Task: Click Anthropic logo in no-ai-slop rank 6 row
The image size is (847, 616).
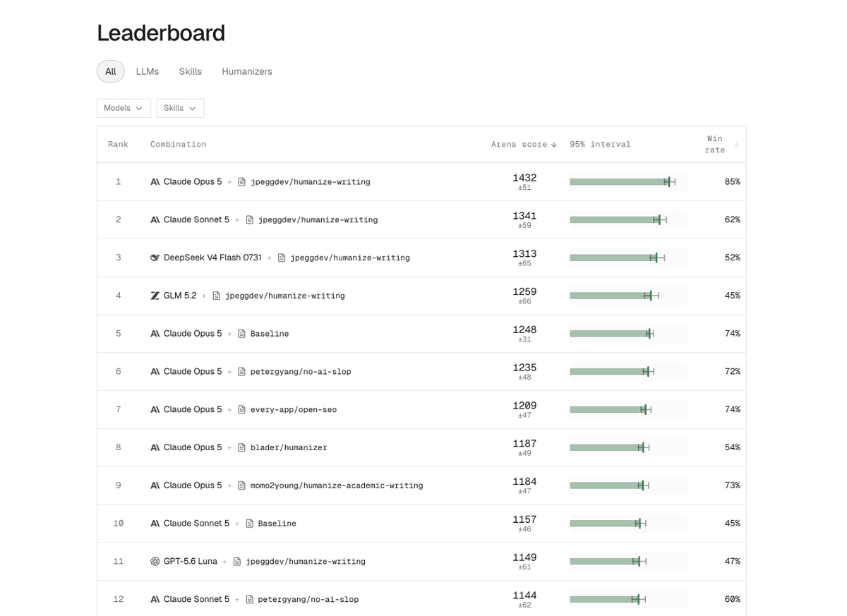Action: (155, 371)
